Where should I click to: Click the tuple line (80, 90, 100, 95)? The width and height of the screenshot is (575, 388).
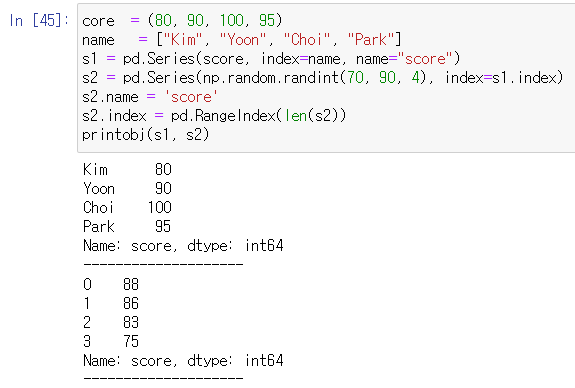click(182, 20)
